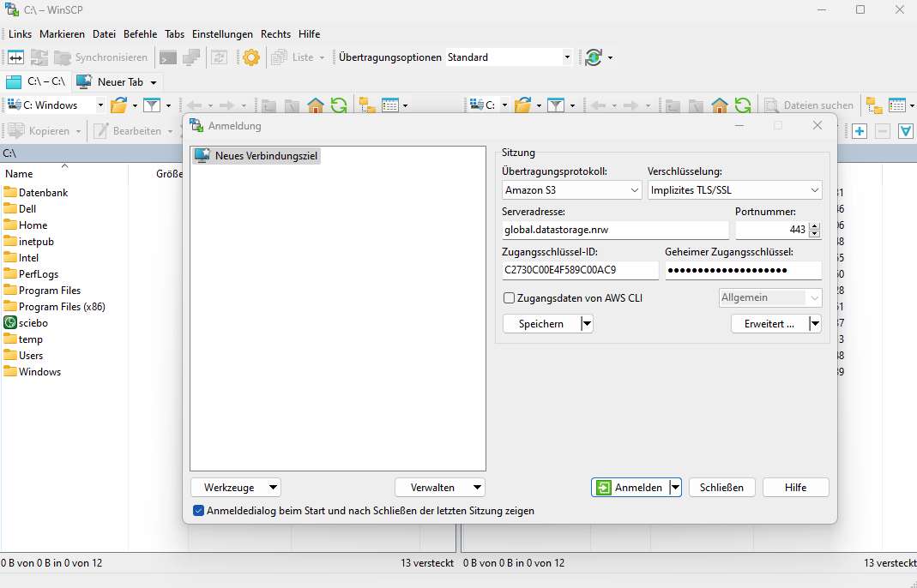Click the blue plus select files icon
Screen dimensions: 917x588
[x=859, y=131]
